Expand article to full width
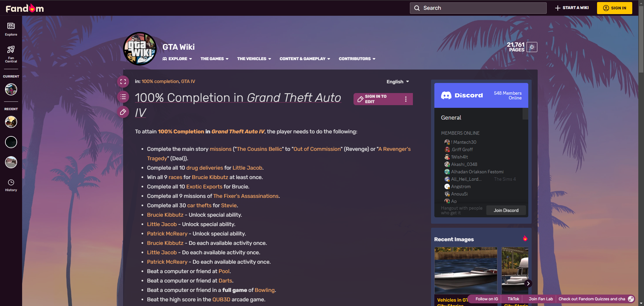Image resolution: width=644 pixels, height=306 pixels. [x=123, y=81]
